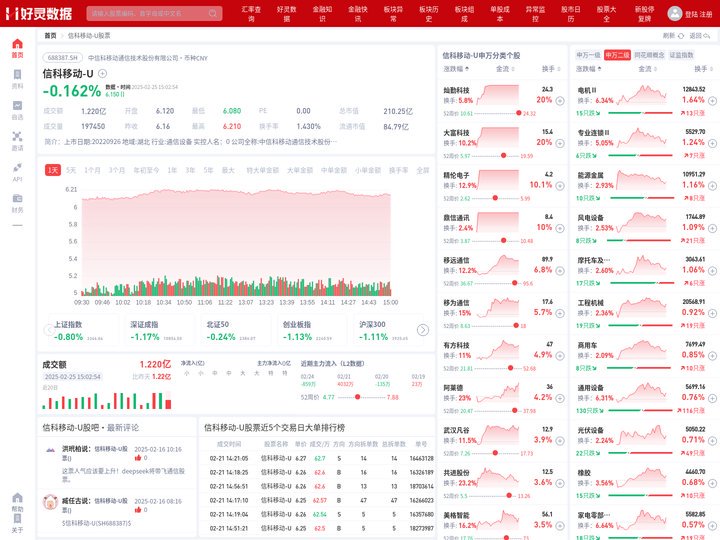The width and height of the screenshot is (720, 540).
Task: Open the API sidebar icon
Action: (17, 172)
